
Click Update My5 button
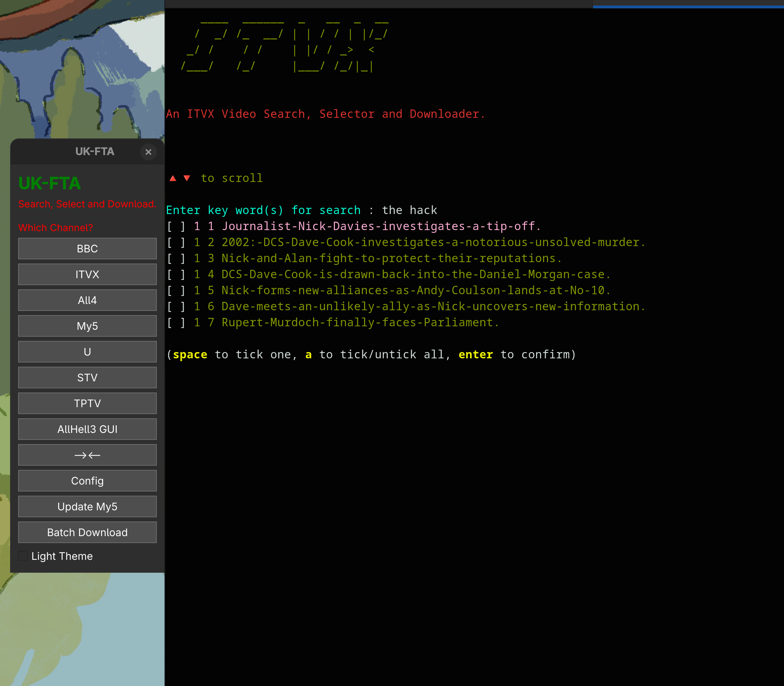click(x=87, y=506)
